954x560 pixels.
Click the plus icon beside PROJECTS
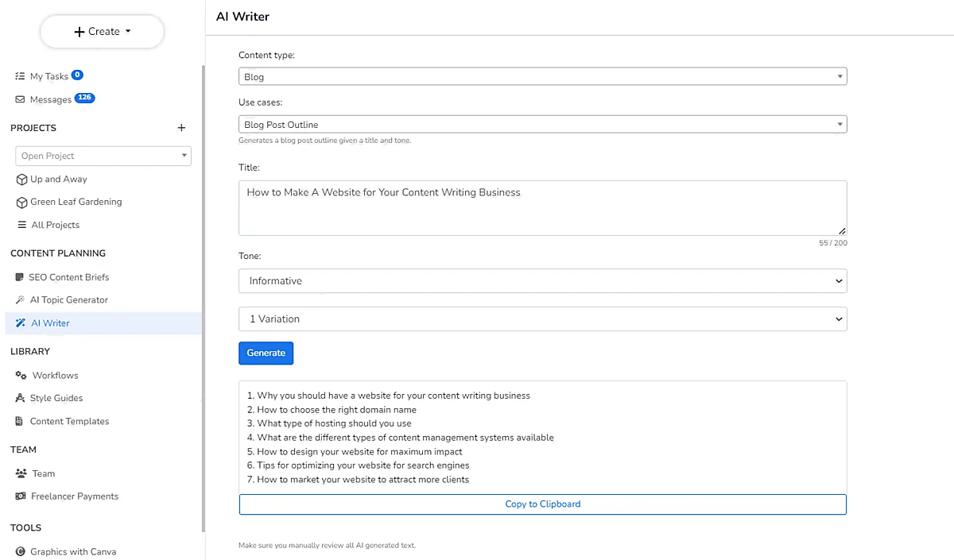(181, 128)
